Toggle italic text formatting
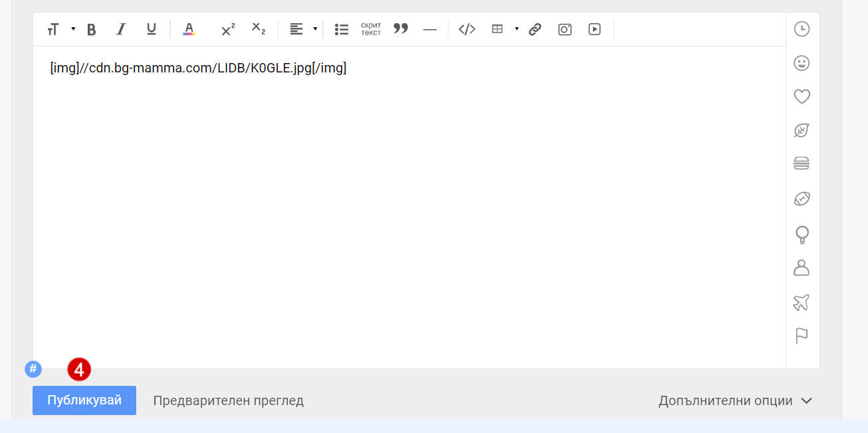The height and width of the screenshot is (433, 868). pyautogui.click(x=121, y=29)
